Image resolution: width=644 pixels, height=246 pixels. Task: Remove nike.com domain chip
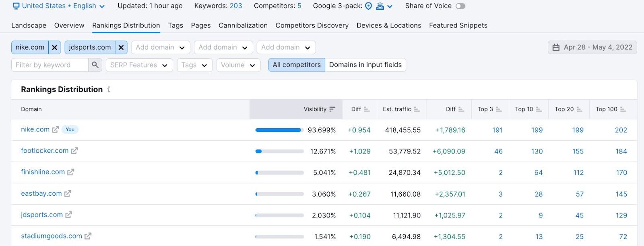[x=55, y=47]
